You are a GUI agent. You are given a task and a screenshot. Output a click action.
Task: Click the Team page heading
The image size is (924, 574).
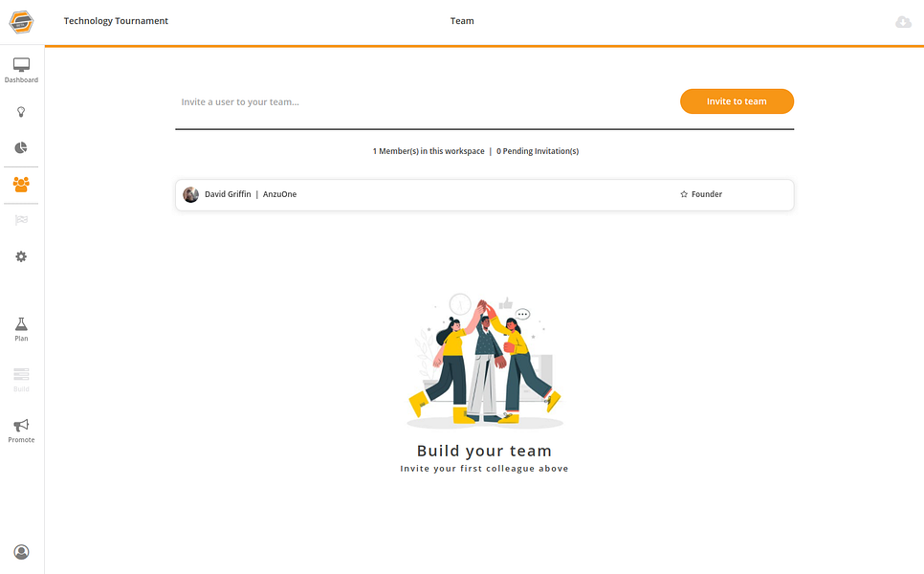(462, 21)
